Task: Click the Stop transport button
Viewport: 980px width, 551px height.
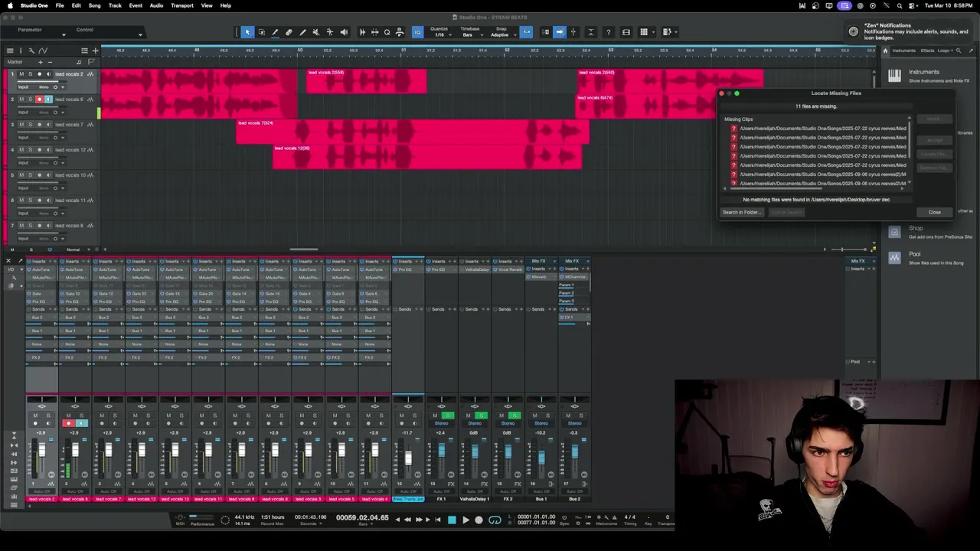Action: pyautogui.click(x=452, y=520)
